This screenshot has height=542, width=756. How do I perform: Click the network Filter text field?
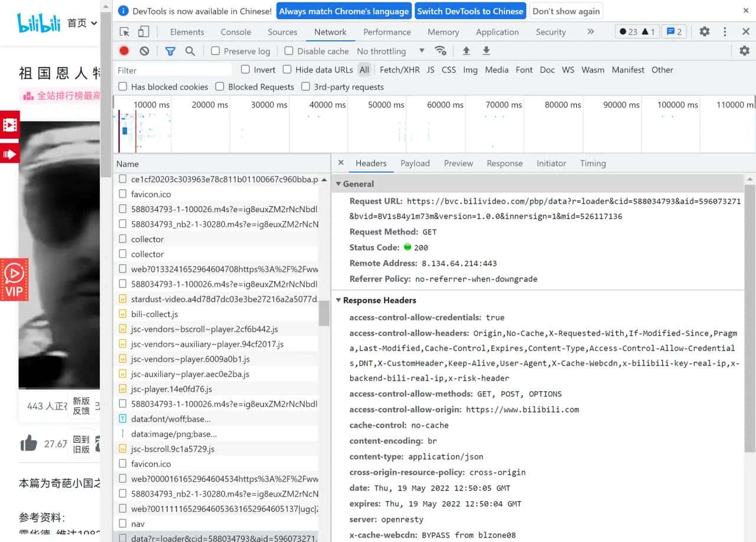[x=173, y=70]
